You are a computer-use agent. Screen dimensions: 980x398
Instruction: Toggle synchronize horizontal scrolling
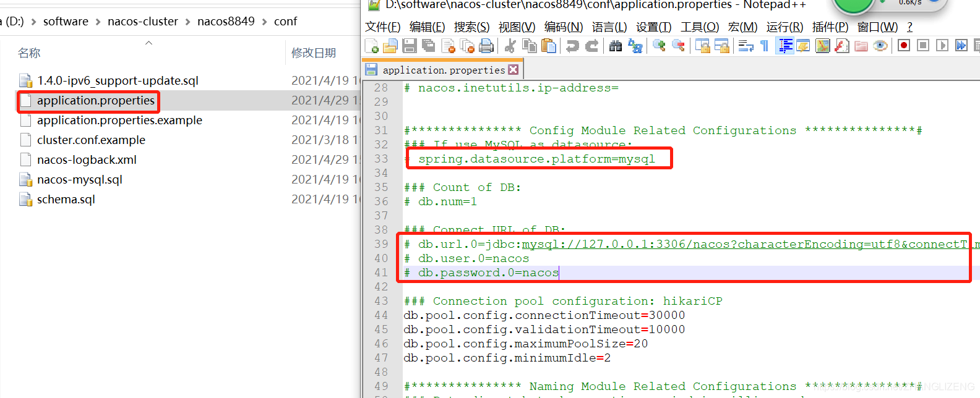722,46
